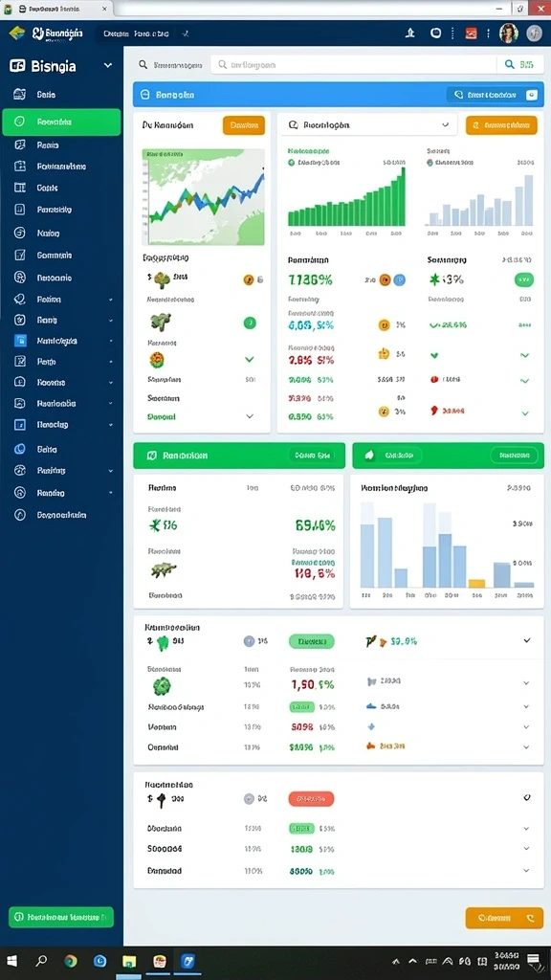The image size is (551, 980).
Task: Click the red icon in the top navigation bar
Action: (x=471, y=33)
